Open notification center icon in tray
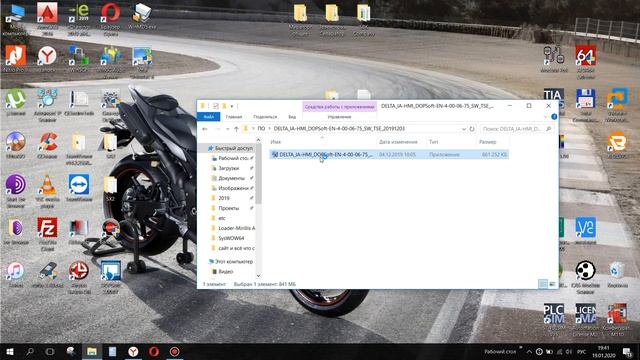The height and width of the screenshot is (360, 640). pos(627,352)
